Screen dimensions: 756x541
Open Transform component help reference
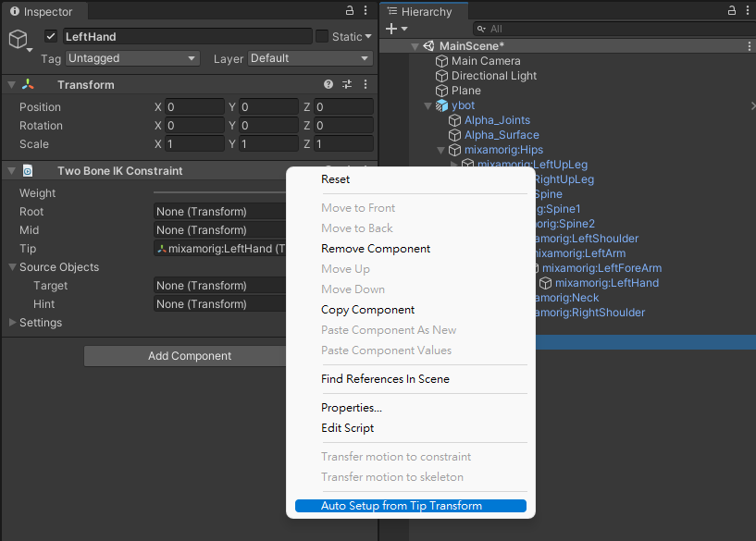(x=328, y=85)
